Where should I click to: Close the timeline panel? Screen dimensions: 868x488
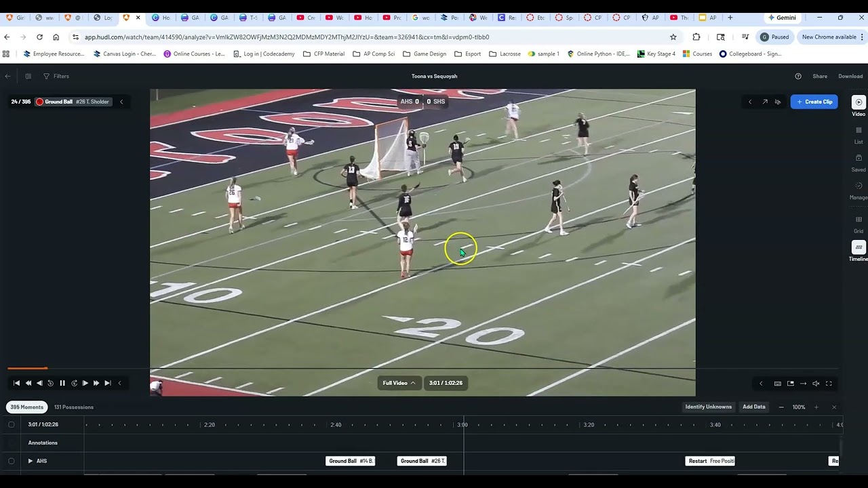(x=834, y=407)
